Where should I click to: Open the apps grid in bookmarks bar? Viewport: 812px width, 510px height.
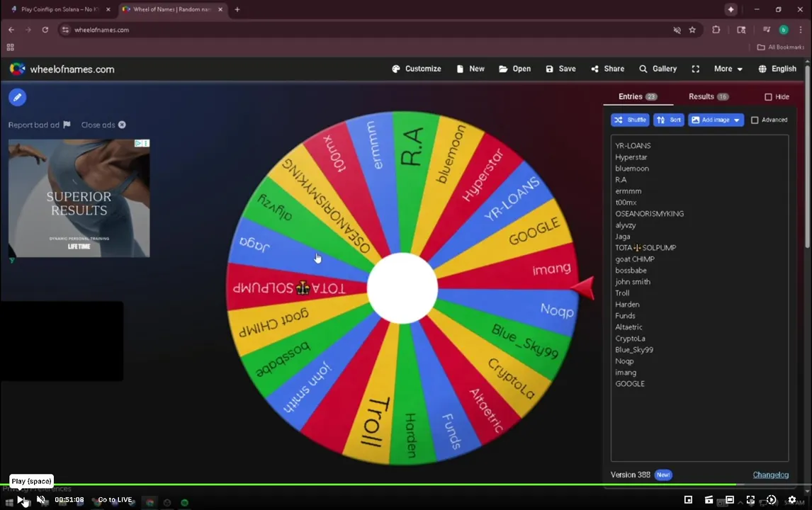click(x=11, y=47)
